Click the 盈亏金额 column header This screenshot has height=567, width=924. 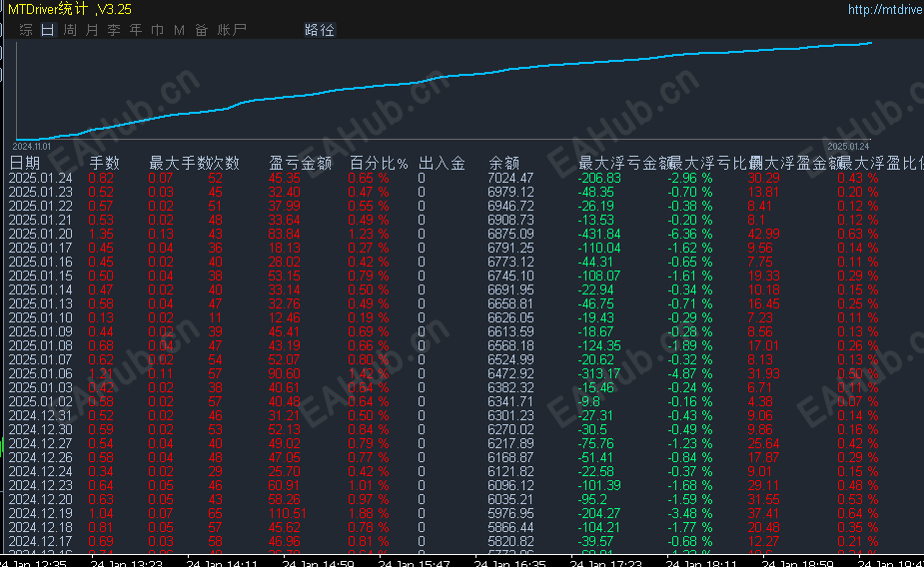point(300,163)
